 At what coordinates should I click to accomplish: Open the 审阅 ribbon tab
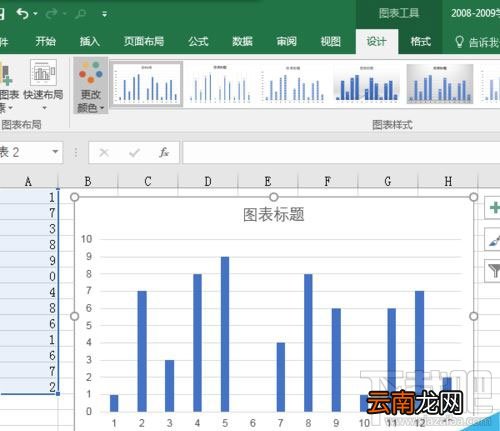tap(287, 41)
